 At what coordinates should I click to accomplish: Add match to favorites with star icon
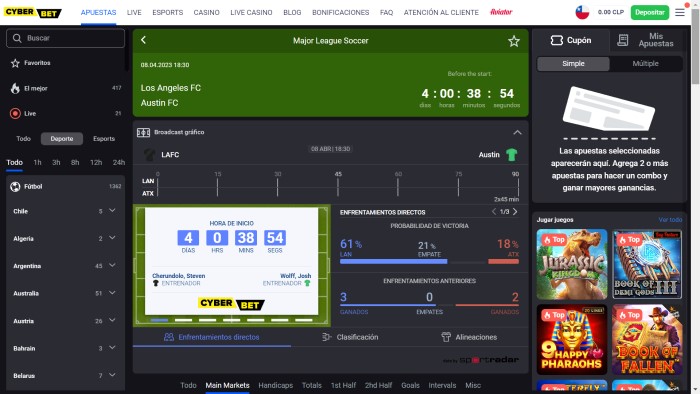click(x=514, y=41)
